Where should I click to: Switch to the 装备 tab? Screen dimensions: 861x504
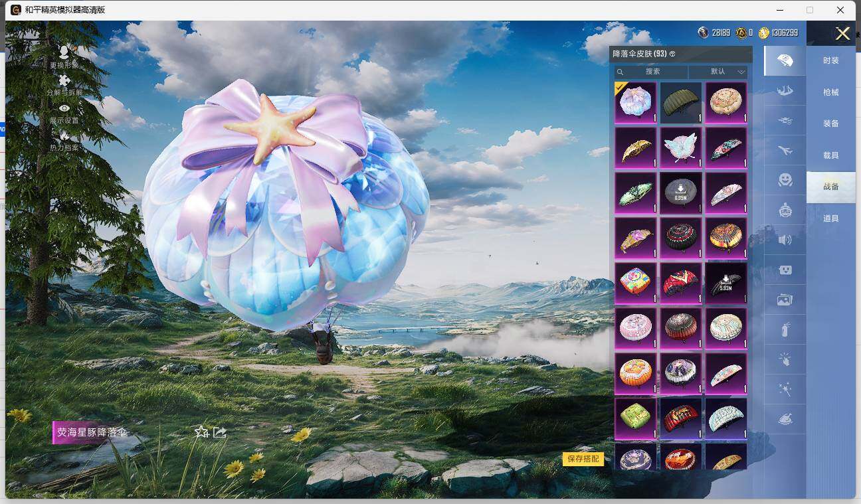[830, 124]
